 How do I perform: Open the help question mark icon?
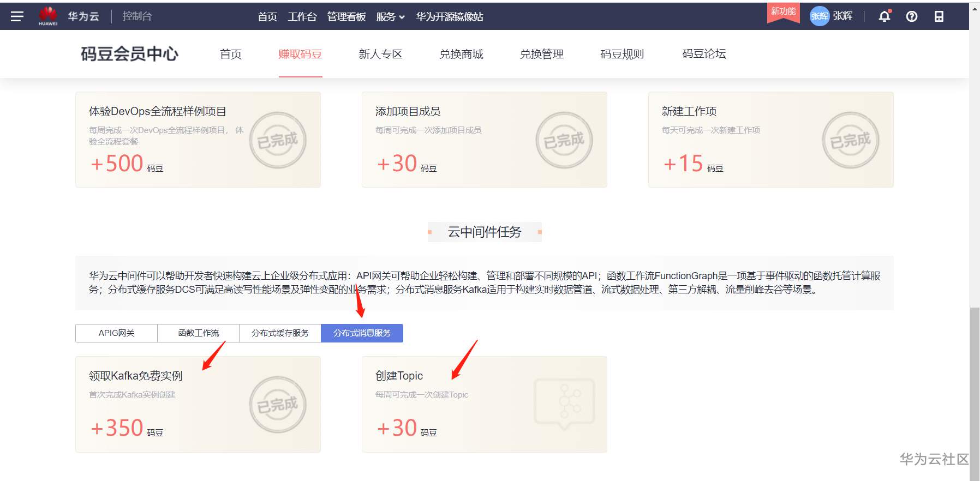[x=911, y=16]
